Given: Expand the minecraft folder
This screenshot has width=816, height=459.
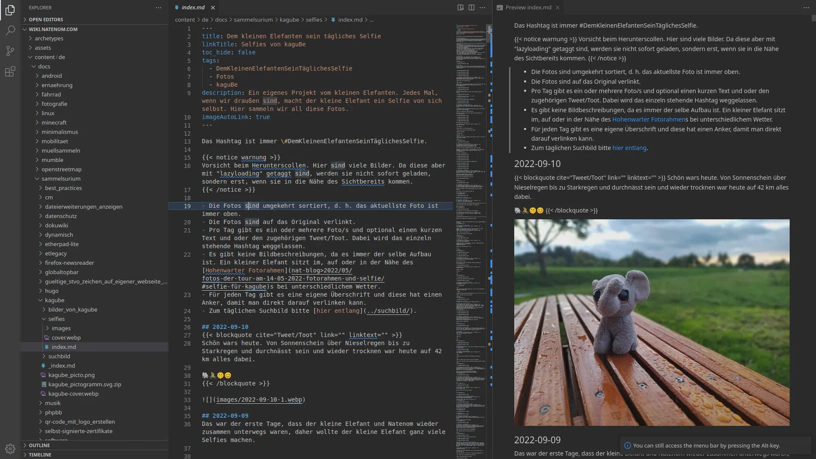Looking at the screenshot, I should (x=54, y=123).
